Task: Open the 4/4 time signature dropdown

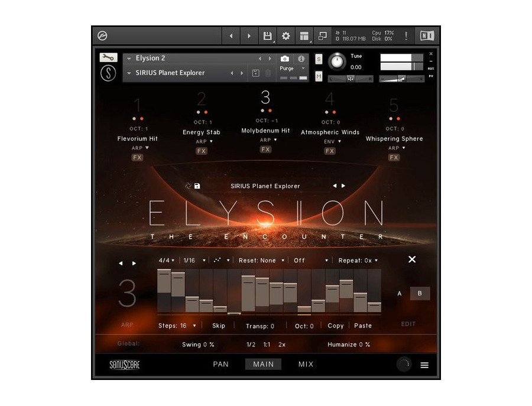Action: [167, 260]
